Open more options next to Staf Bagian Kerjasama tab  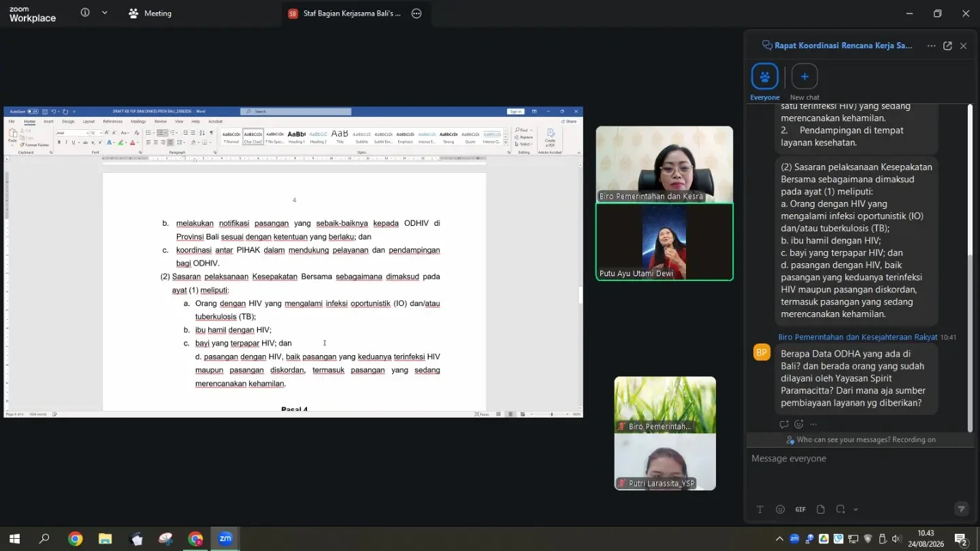pyautogui.click(x=416, y=14)
